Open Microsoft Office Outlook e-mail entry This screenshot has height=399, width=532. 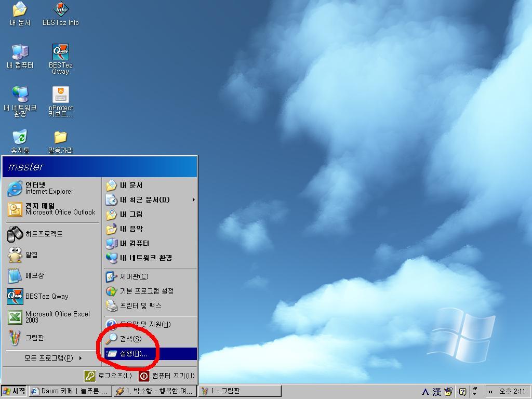[52, 209]
